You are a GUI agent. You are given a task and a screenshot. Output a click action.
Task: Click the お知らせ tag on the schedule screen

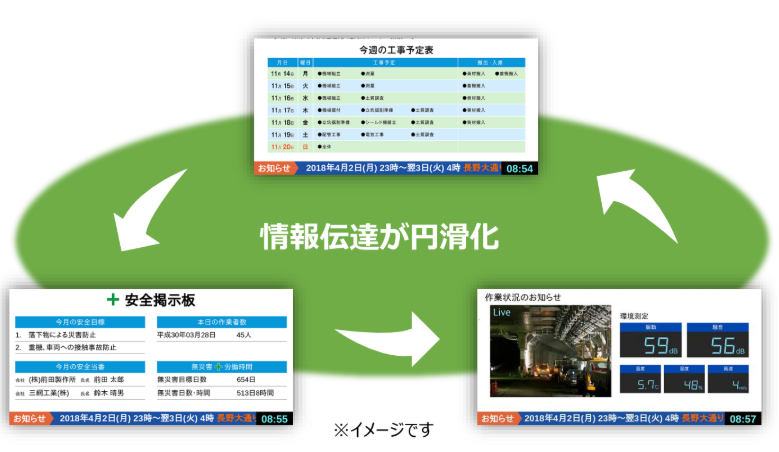coord(275,168)
